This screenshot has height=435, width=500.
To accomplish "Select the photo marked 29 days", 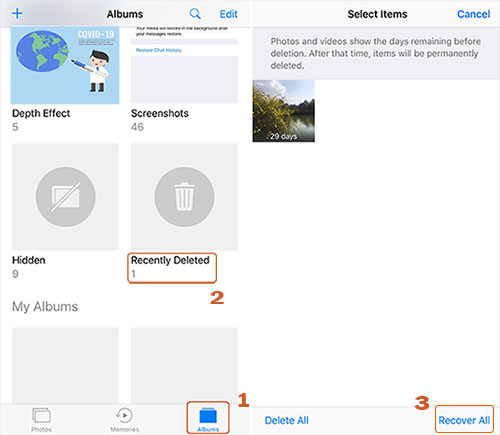I will click(x=284, y=111).
